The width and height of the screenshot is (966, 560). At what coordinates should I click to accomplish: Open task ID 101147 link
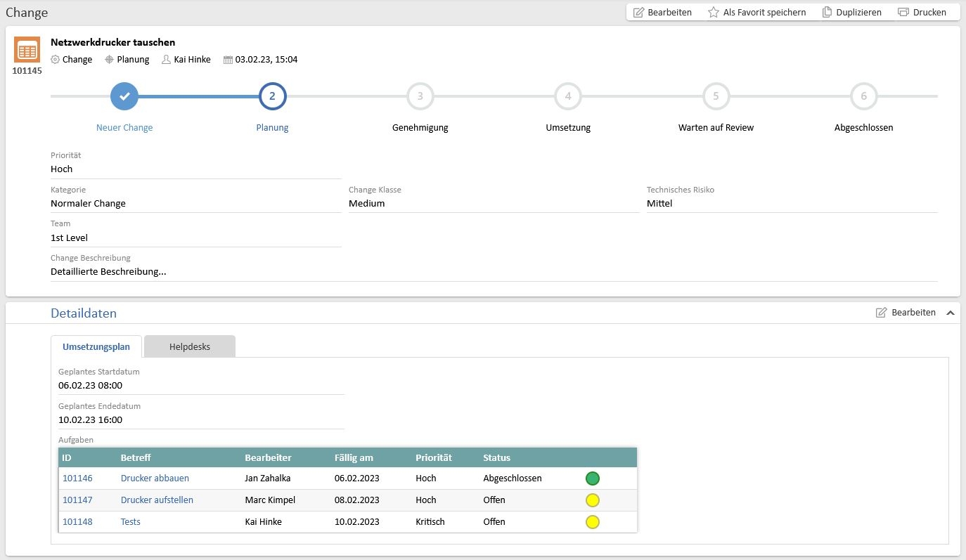[x=77, y=500]
